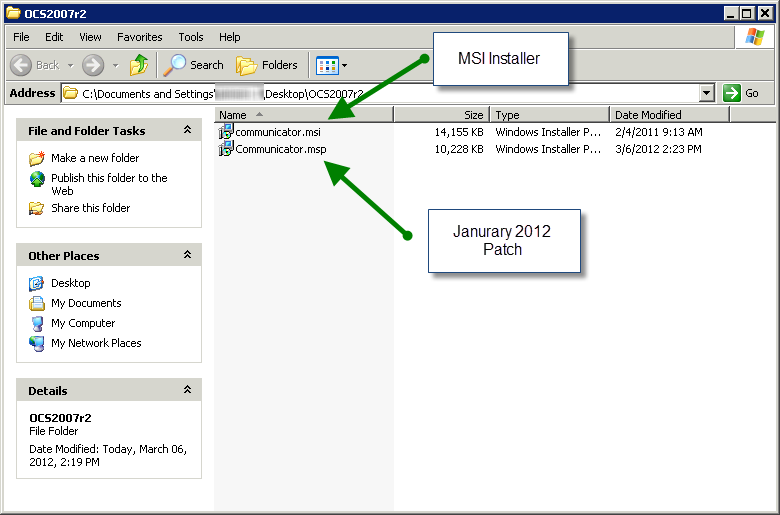
Task: Click the My Documents icon
Action: click(36, 303)
